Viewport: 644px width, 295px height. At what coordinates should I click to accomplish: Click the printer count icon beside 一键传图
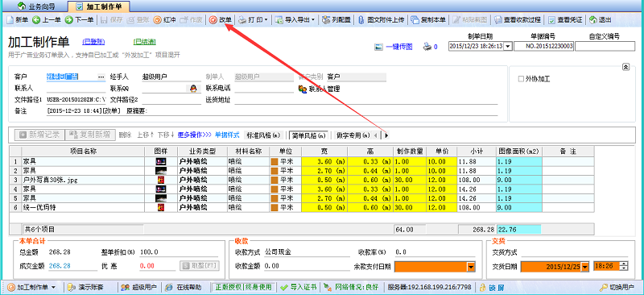click(x=427, y=47)
